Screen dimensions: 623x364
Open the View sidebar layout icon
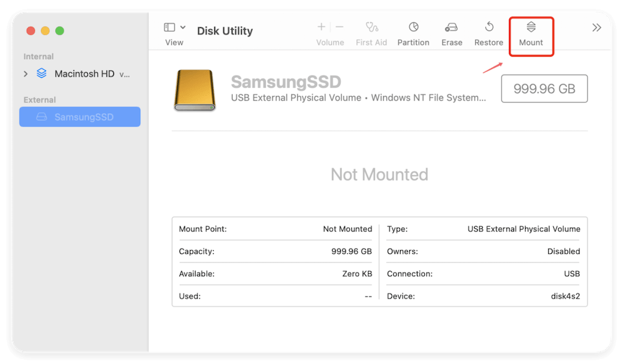(x=169, y=27)
